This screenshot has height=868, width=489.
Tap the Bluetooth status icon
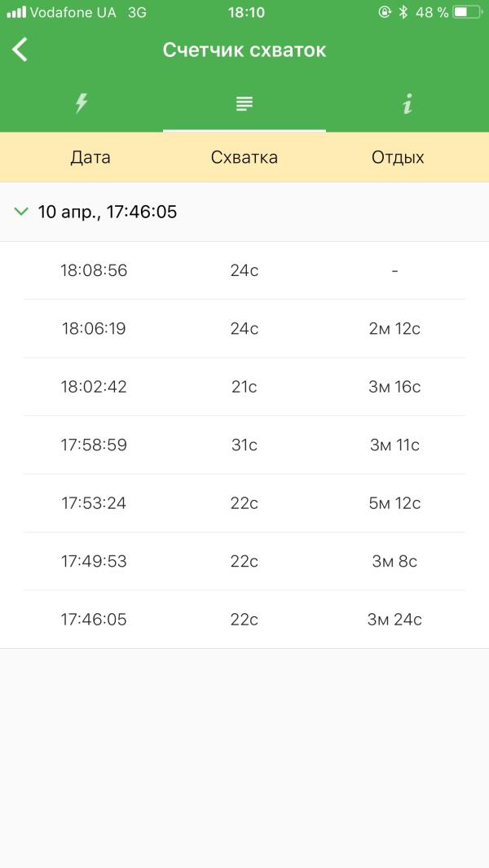coord(403,12)
